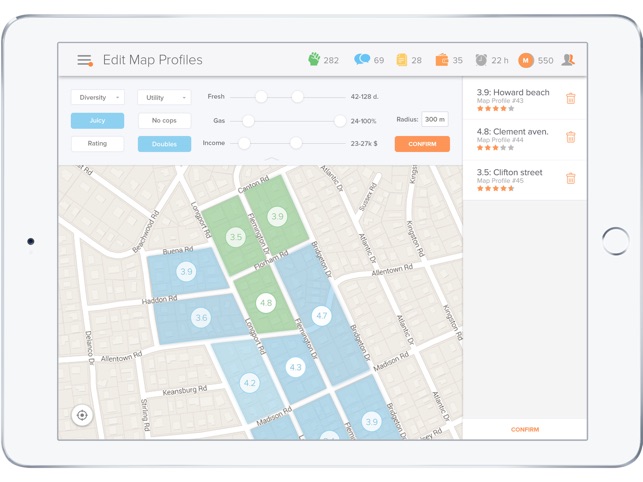
Task: Center map with the locate target icon
Action: (x=82, y=415)
